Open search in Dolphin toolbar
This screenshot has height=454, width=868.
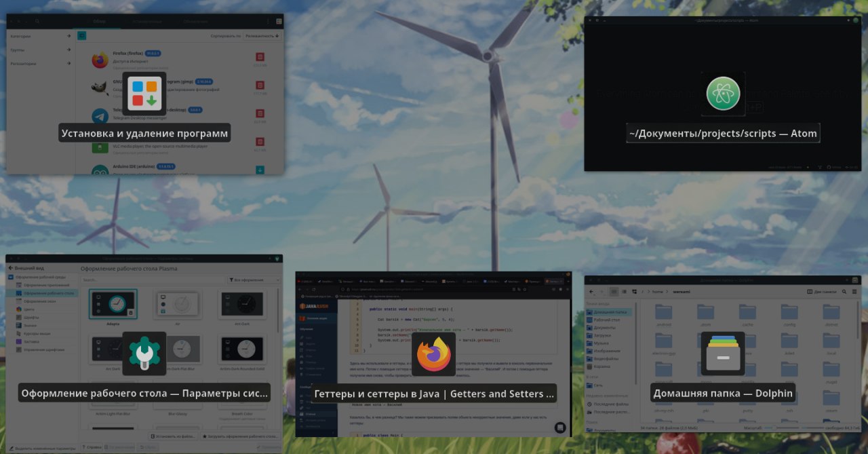pyautogui.click(x=845, y=291)
